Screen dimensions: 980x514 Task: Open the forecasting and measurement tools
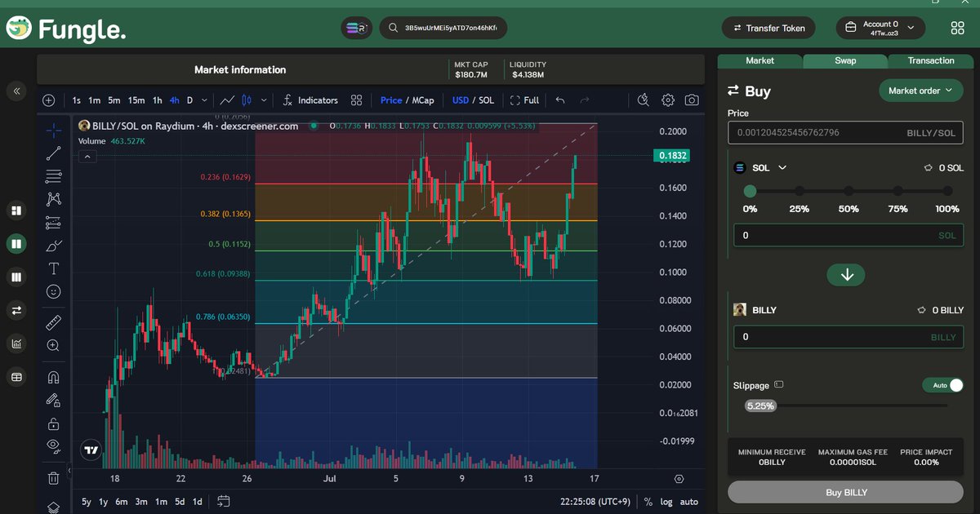point(54,222)
